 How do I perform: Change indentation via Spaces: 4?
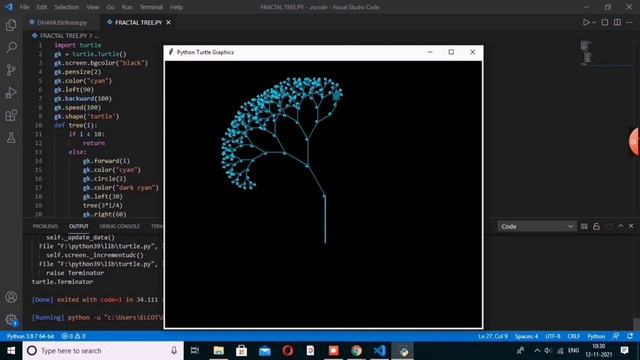click(527, 336)
